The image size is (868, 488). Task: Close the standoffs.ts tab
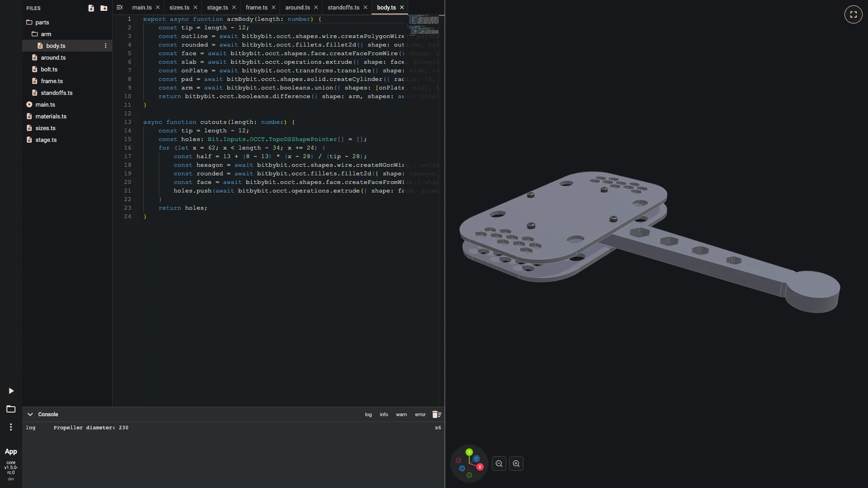(365, 8)
